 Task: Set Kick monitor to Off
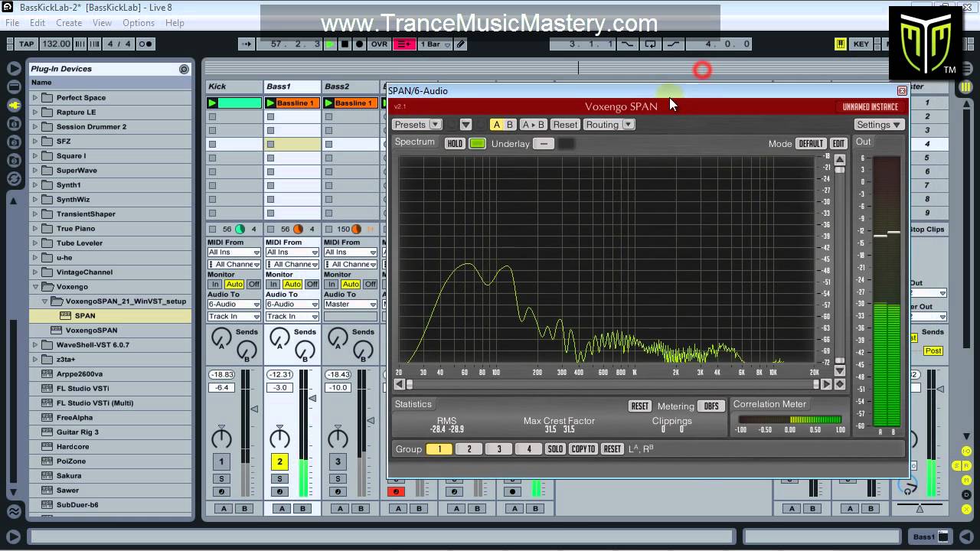253,285
